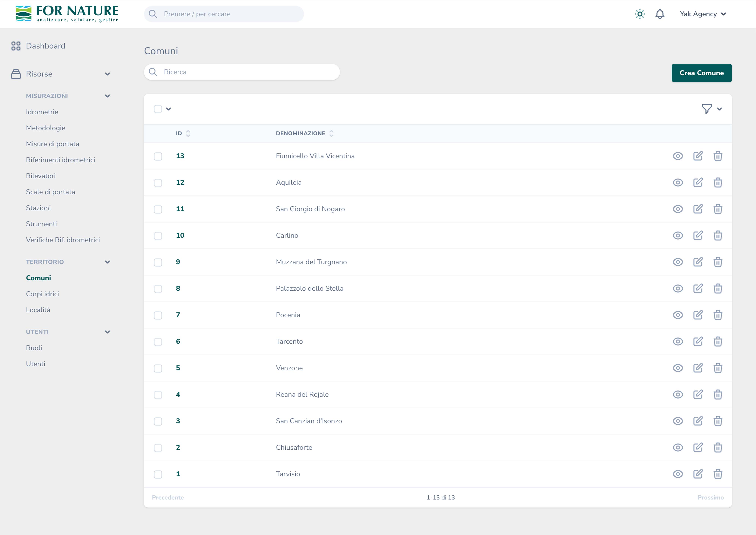Screen dimensions: 756x535
Task: Click the Ricerca search field
Action: click(x=242, y=72)
